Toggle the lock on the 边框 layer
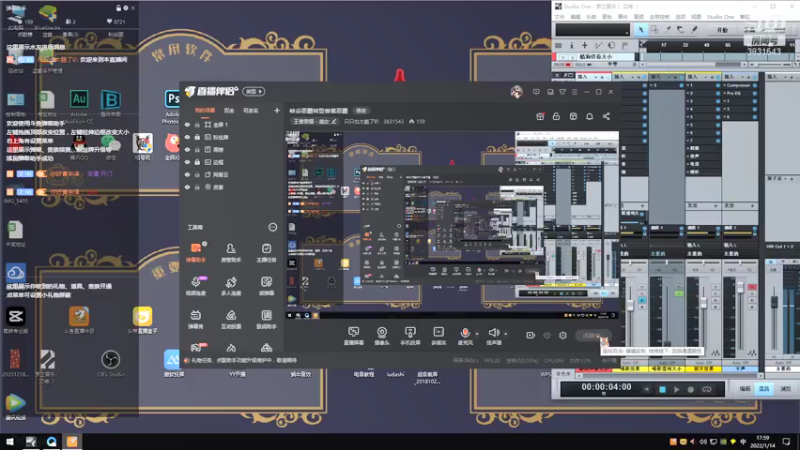Viewport: 800px width, 450px height. coord(197,162)
